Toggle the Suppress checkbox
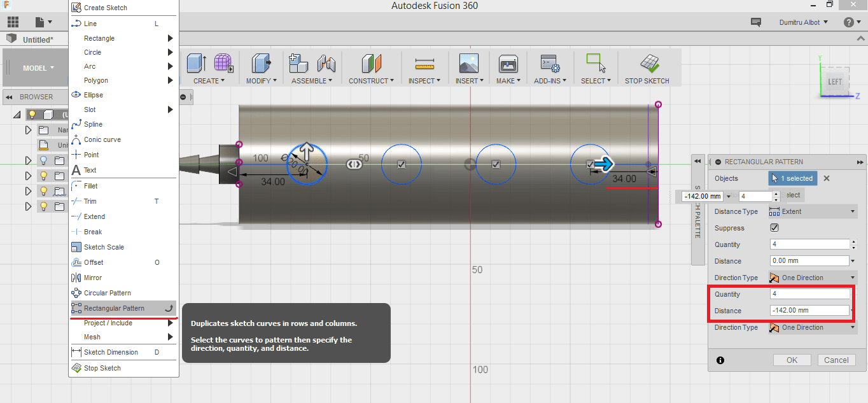Screen dimensions: 868x403 pyautogui.click(x=774, y=228)
